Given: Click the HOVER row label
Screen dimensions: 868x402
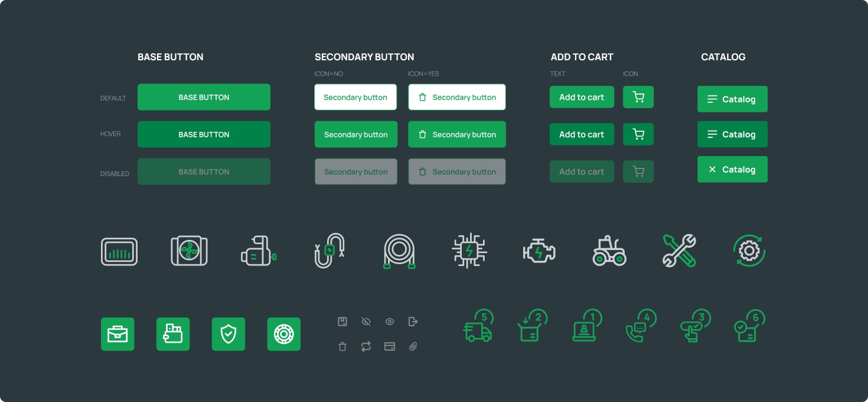Looking at the screenshot, I should (110, 134).
